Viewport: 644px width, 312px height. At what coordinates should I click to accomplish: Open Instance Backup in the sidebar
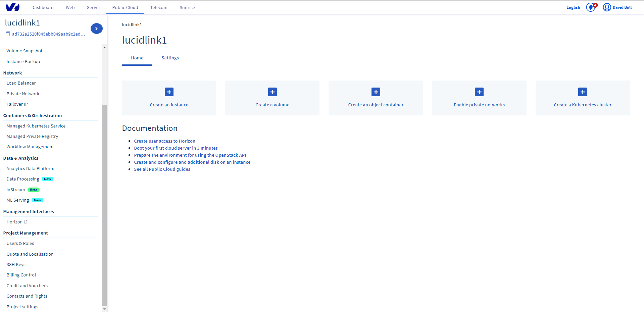[23, 61]
